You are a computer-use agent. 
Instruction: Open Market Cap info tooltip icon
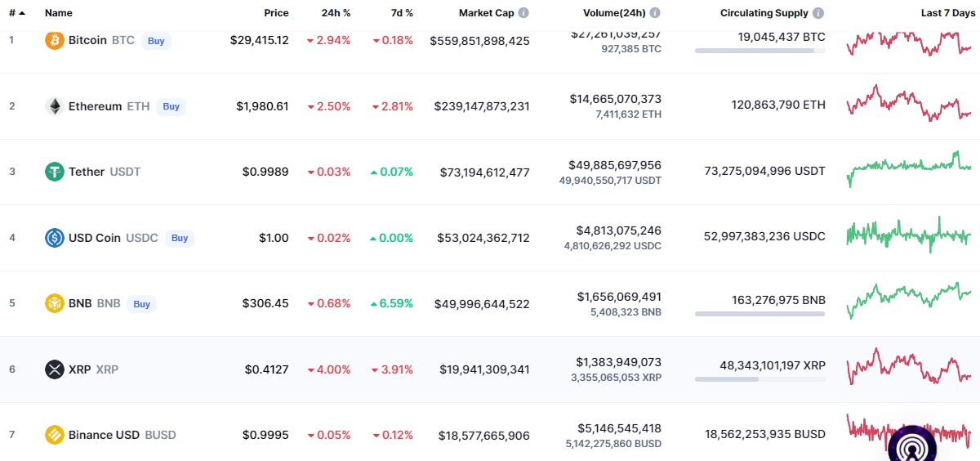tap(523, 13)
